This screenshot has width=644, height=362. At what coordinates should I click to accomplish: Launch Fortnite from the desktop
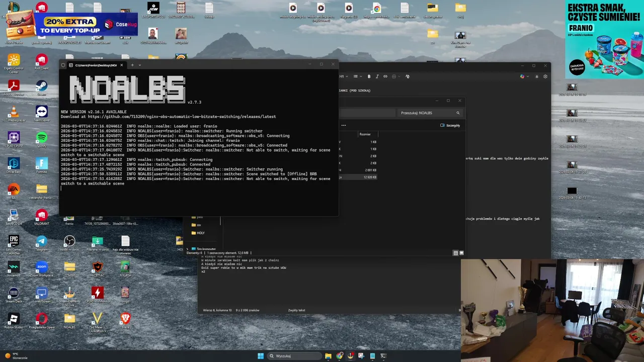coord(42,166)
